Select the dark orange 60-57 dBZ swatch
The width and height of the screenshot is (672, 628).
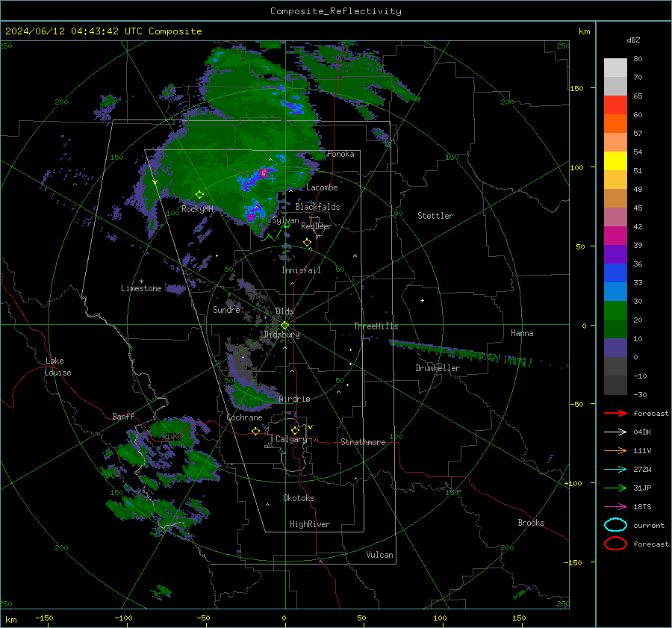pos(615,124)
